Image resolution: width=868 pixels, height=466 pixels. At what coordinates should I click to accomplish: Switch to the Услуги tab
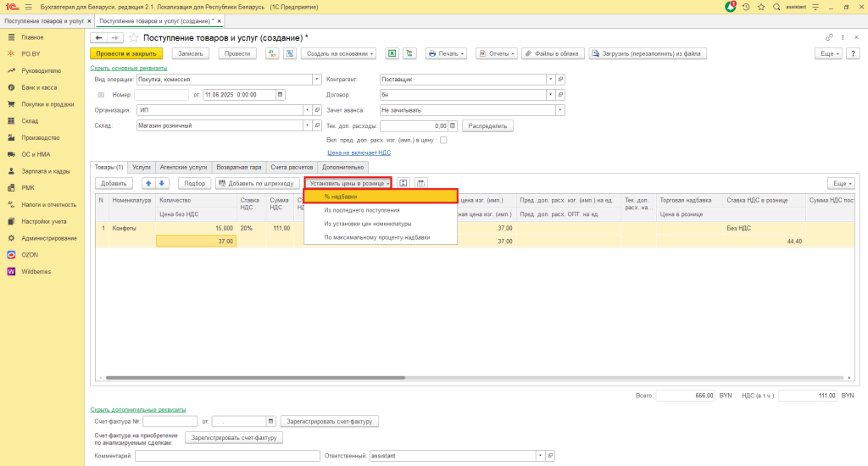click(142, 167)
